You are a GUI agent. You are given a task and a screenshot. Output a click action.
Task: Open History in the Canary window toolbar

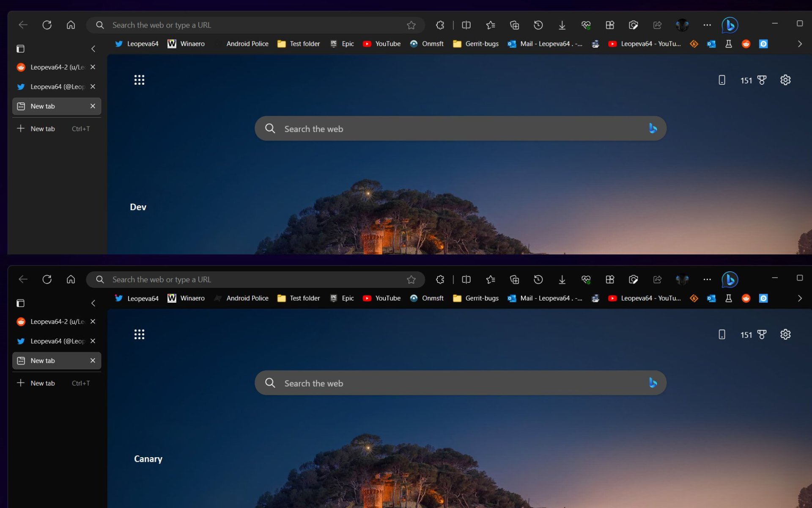click(538, 279)
